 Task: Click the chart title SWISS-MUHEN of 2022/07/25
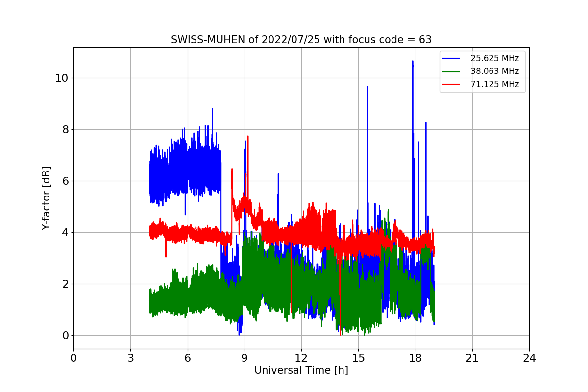tap(301, 40)
